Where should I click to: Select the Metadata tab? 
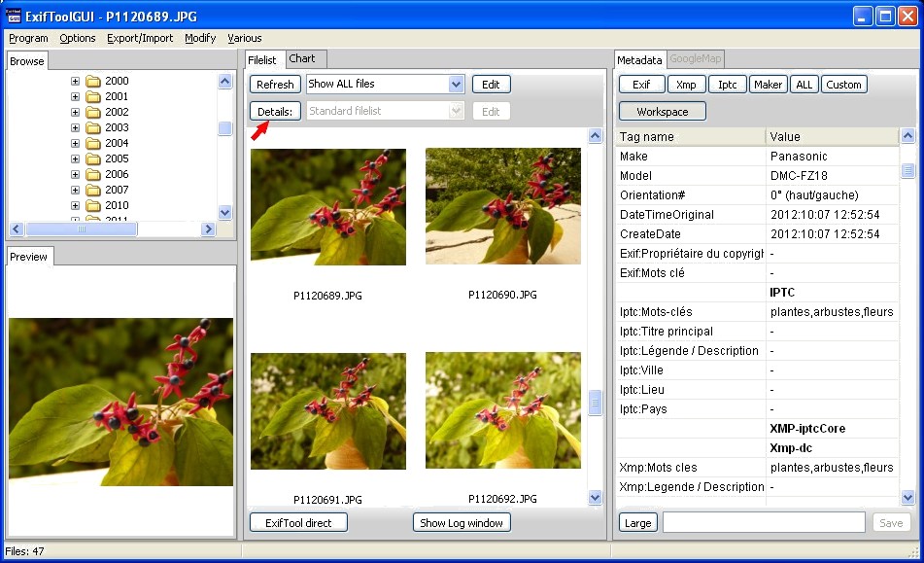pyautogui.click(x=639, y=60)
